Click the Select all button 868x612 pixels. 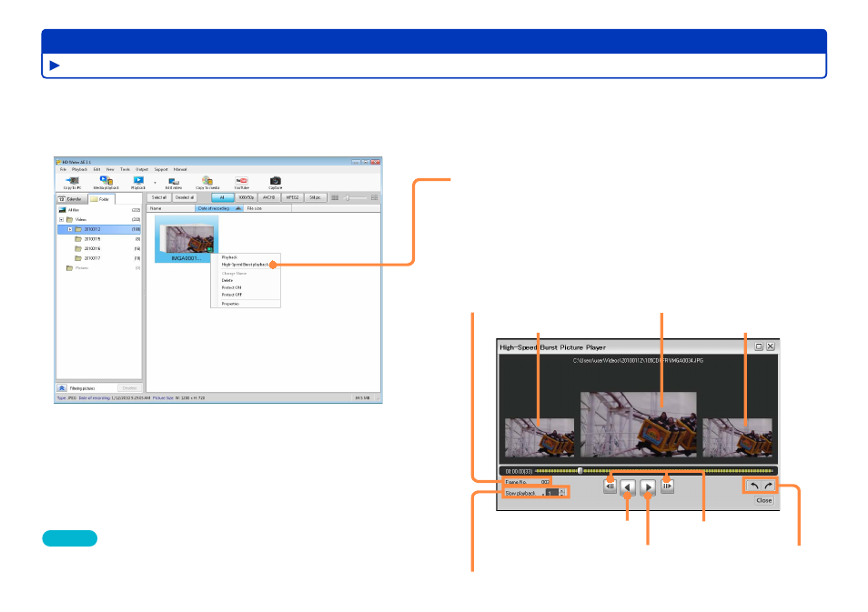click(159, 197)
